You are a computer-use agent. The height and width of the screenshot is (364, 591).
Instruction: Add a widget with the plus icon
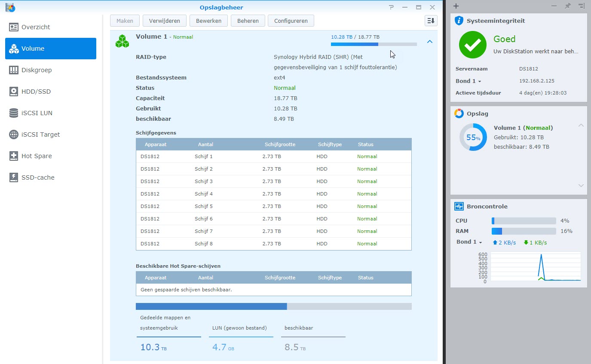pos(456,6)
